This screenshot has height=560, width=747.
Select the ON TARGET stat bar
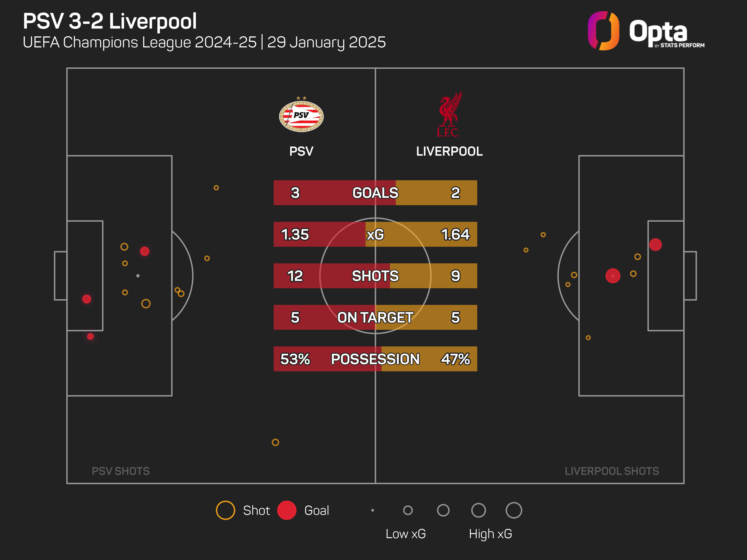(x=375, y=317)
